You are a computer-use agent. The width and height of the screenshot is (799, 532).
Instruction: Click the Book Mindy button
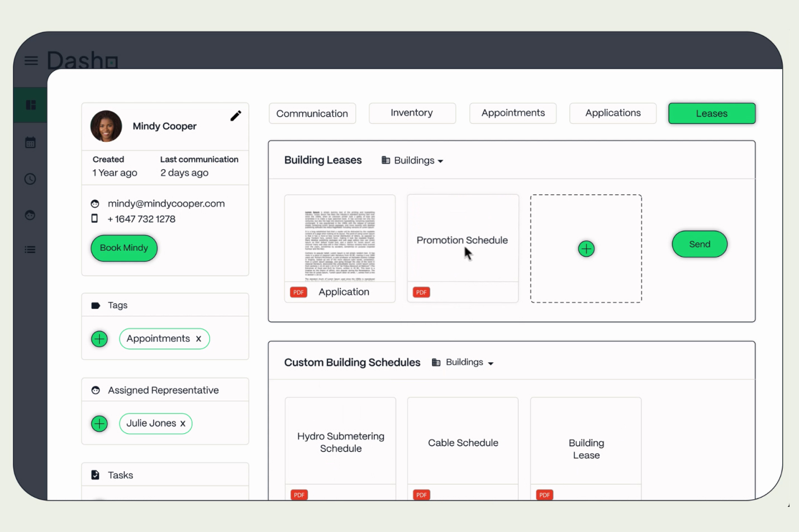click(124, 248)
